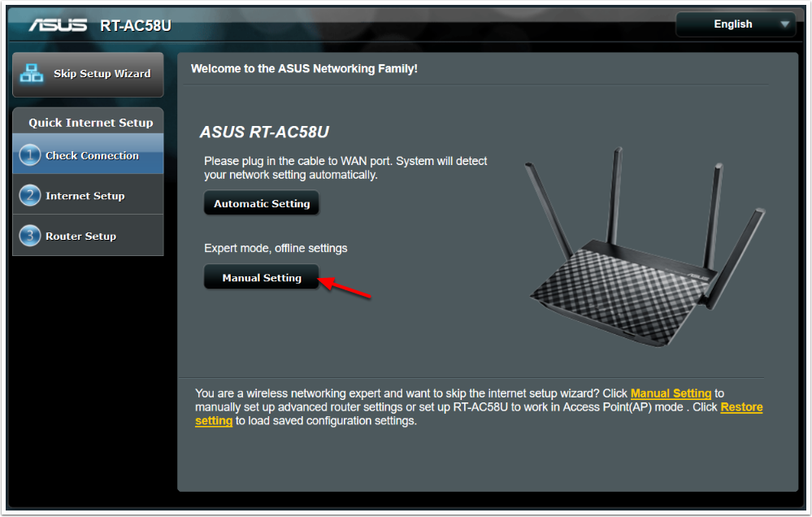
Task: Click the RT-AC58U model name in header
Action: tap(136, 25)
